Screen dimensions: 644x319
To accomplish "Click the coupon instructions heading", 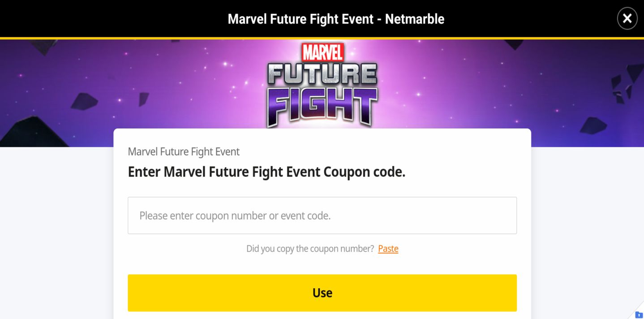I will point(266,172).
